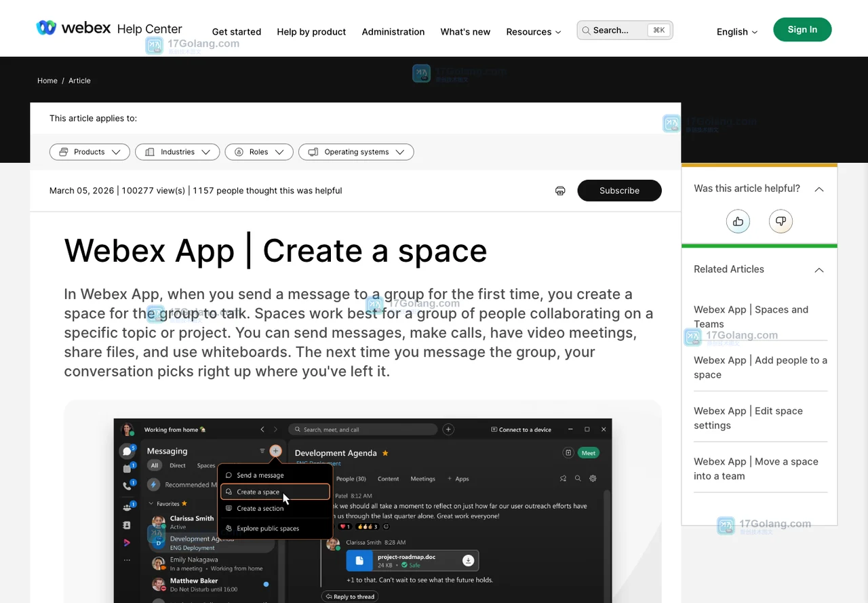Open What's new page
Viewport: 868px width, 603px height.
pyautogui.click(x=465, y=32)
